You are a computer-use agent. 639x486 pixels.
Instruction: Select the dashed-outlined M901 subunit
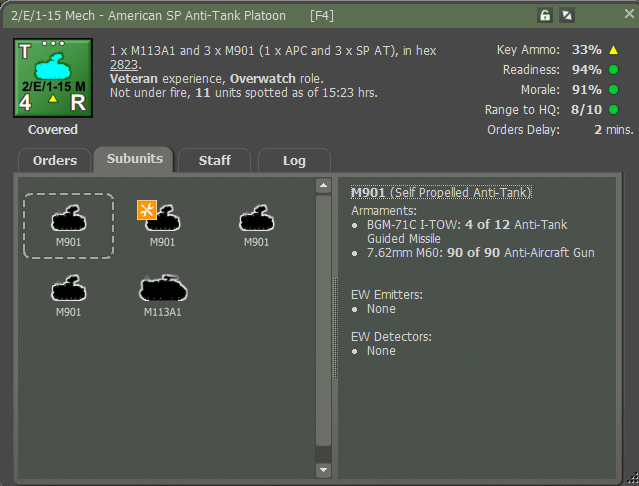click(68, 226)
